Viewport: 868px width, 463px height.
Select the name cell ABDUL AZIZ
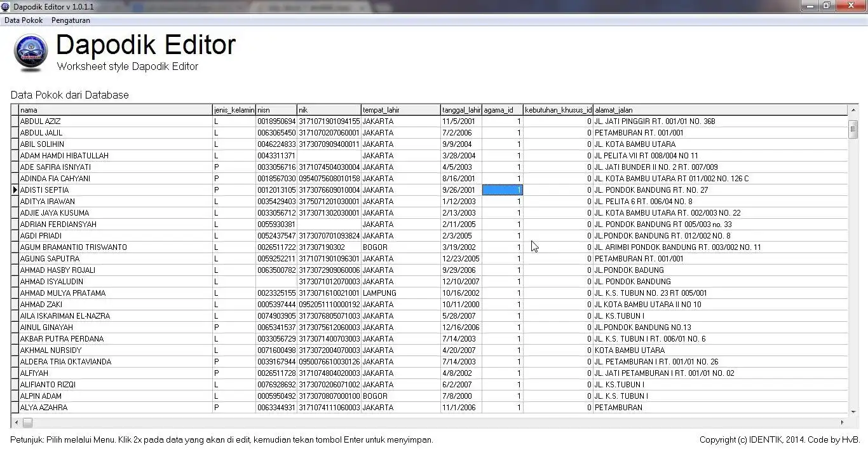click(116, 121)
